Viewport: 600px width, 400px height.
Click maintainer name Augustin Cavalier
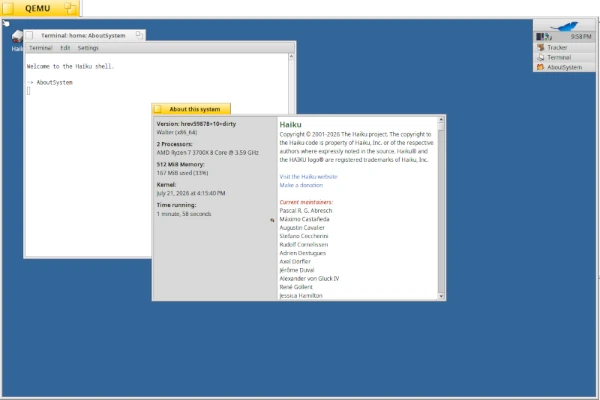302,227
